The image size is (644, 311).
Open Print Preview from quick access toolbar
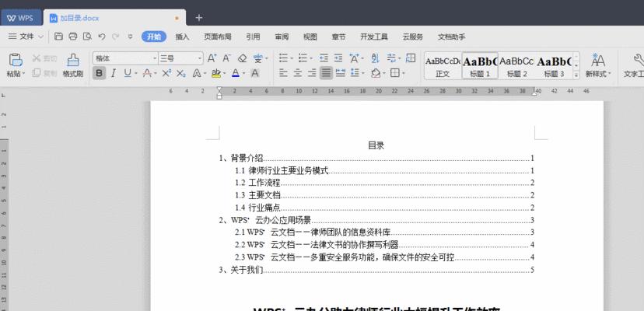tap(87, 37)
